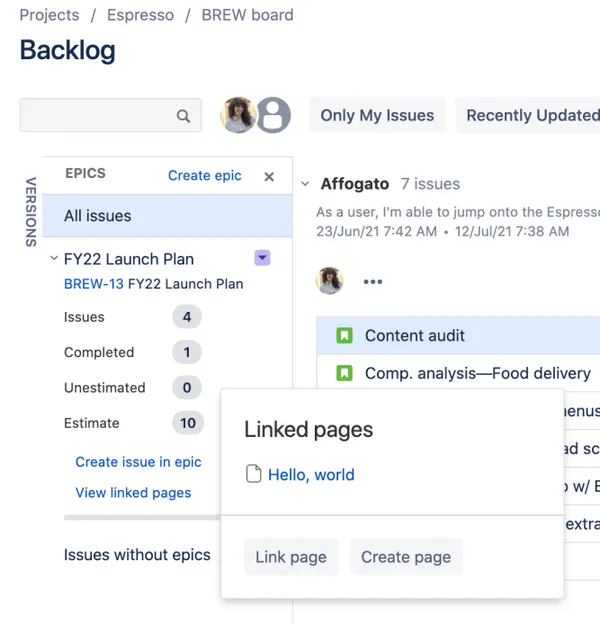Select the curly-haired user avatar filter
600x624 pixels.
pos(238,115)
